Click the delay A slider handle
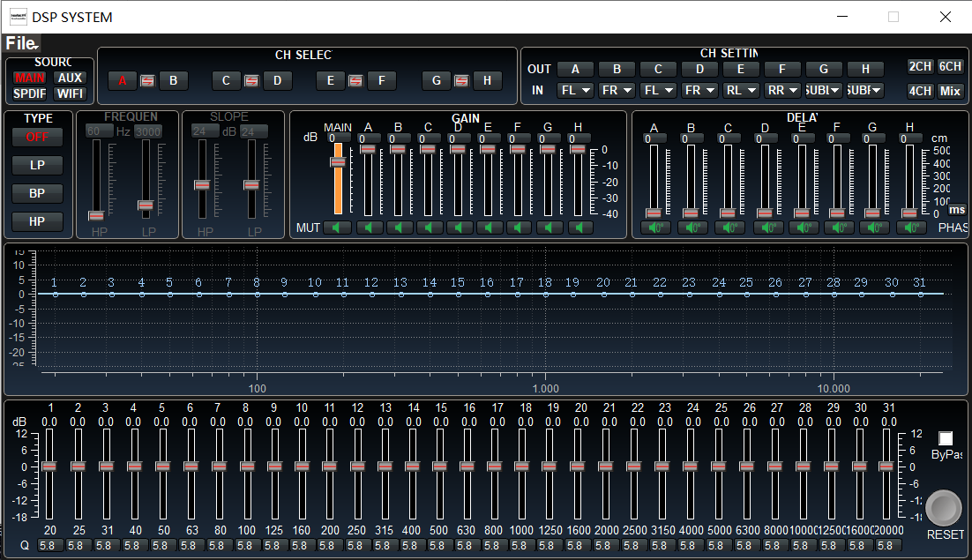The width and height of the screenshot is (972, 560). click(x=654, y=213)
